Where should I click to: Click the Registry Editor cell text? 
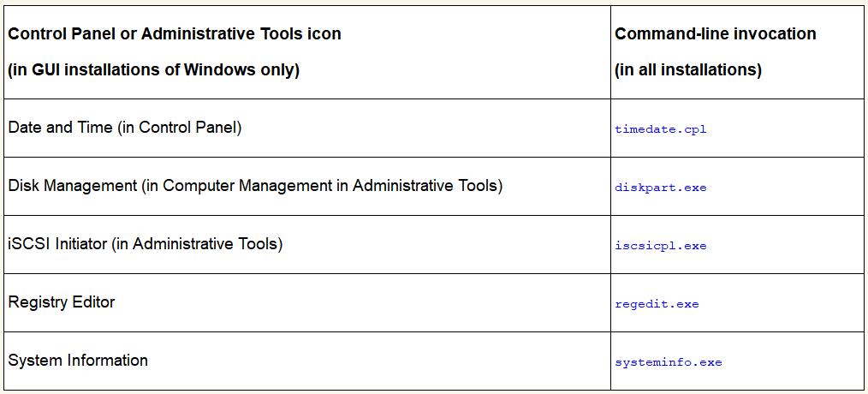pyautogui.click(x=61, y=302)
